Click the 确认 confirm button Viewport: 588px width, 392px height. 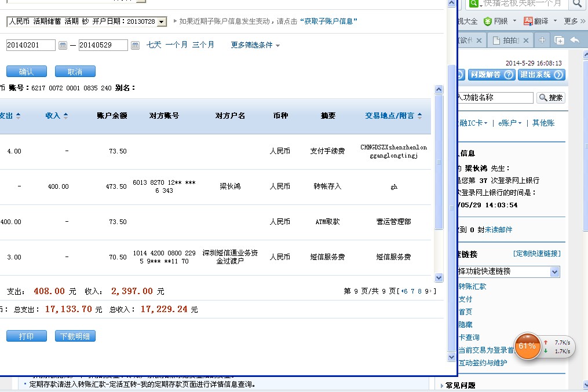point(26,72)
